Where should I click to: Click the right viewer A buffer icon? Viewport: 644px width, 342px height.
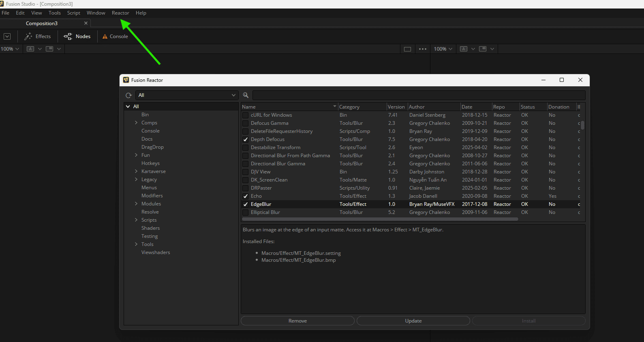coord(464,49)
